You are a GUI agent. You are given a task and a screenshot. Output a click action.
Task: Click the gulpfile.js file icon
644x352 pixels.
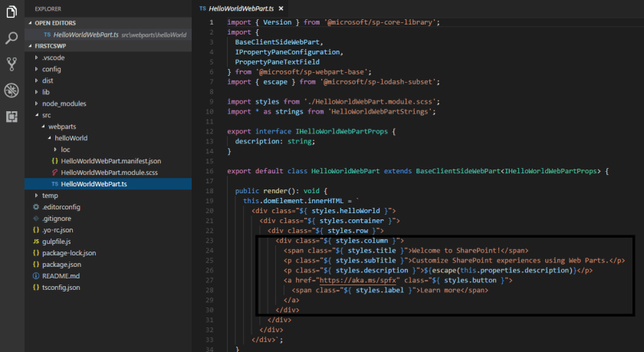click(x=36, y=241)
